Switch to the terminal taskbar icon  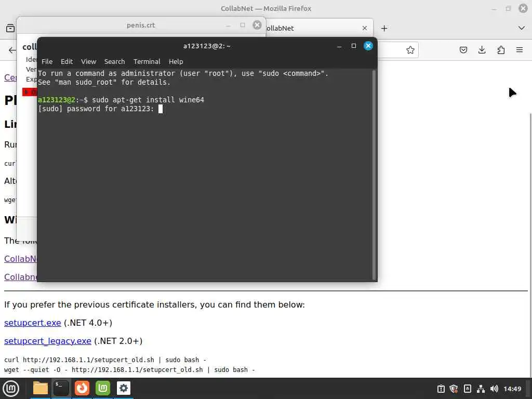61,388
